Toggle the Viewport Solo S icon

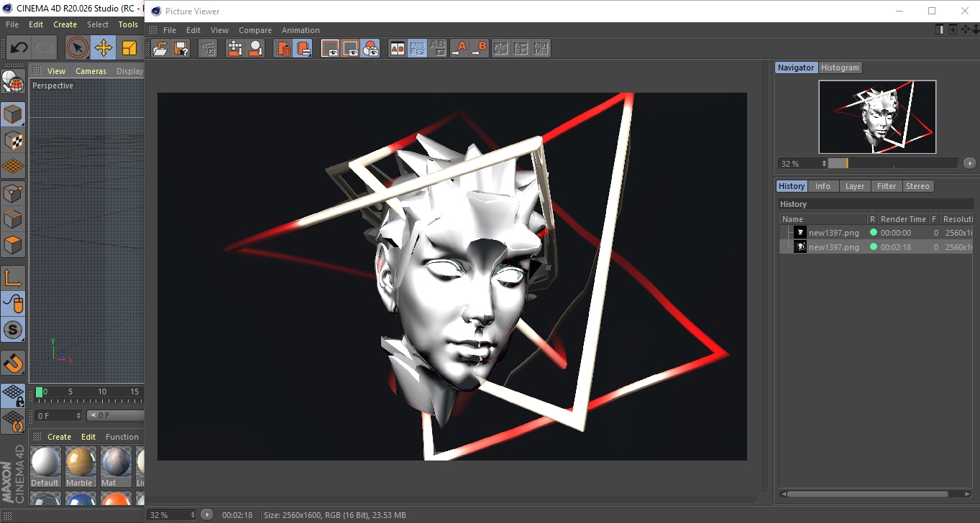(x=13, y=330)
